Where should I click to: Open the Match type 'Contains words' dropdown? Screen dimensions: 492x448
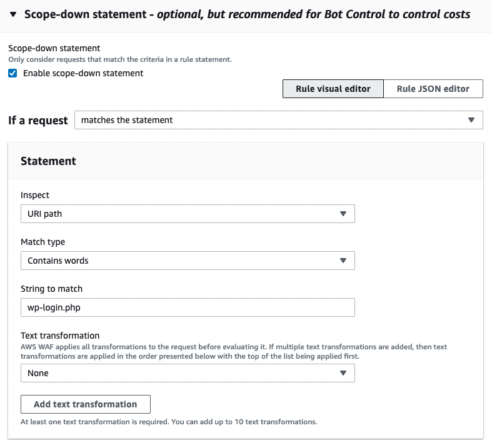188,261
